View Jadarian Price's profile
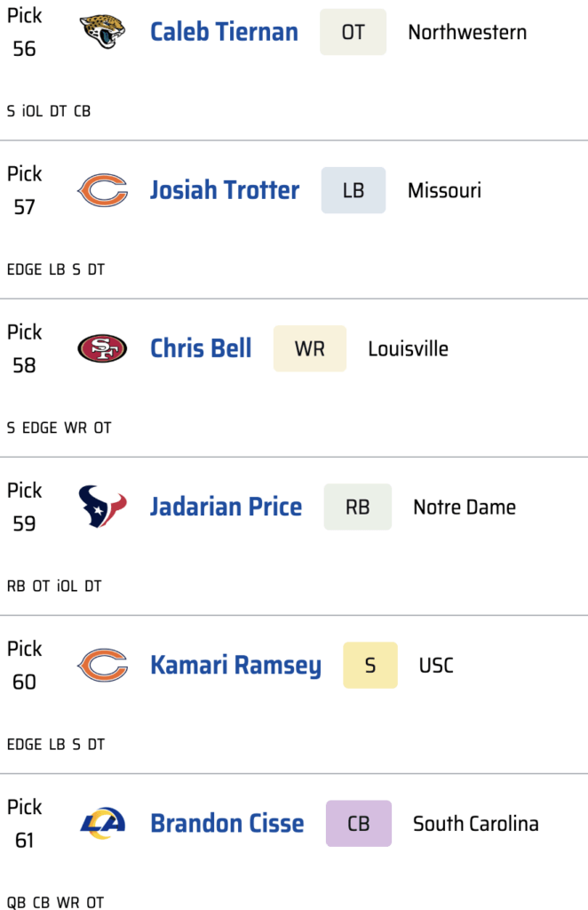The width and height of the screenshot is (588, 910). point(226,507)
